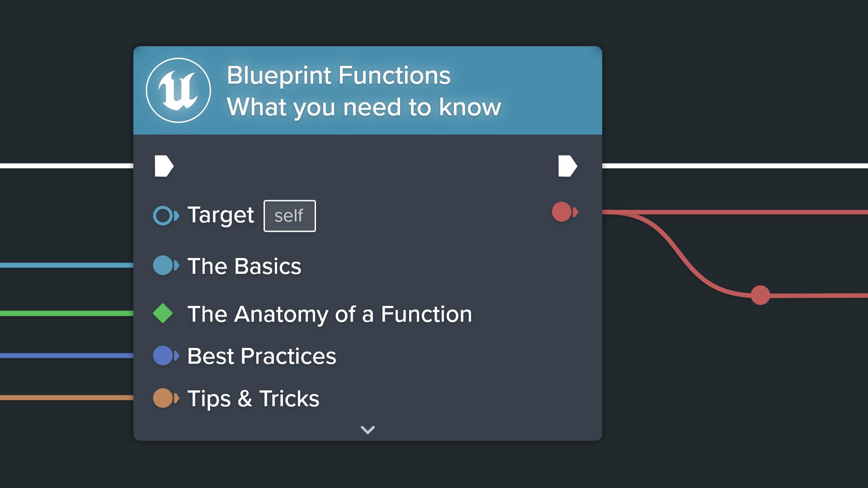Click the What you need to know subtitle
The height and width of the screenshot is (488, 868).
(x=363, y=107)
